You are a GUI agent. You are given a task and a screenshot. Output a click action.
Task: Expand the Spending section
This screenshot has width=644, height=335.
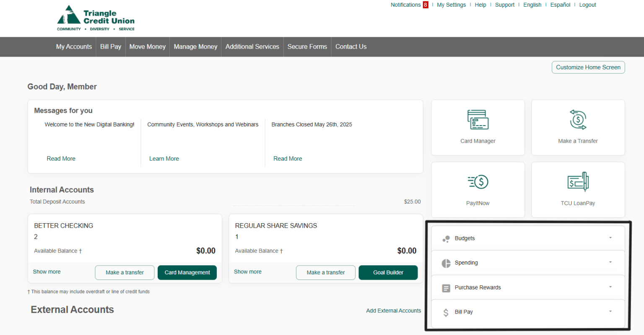point(610,262)
